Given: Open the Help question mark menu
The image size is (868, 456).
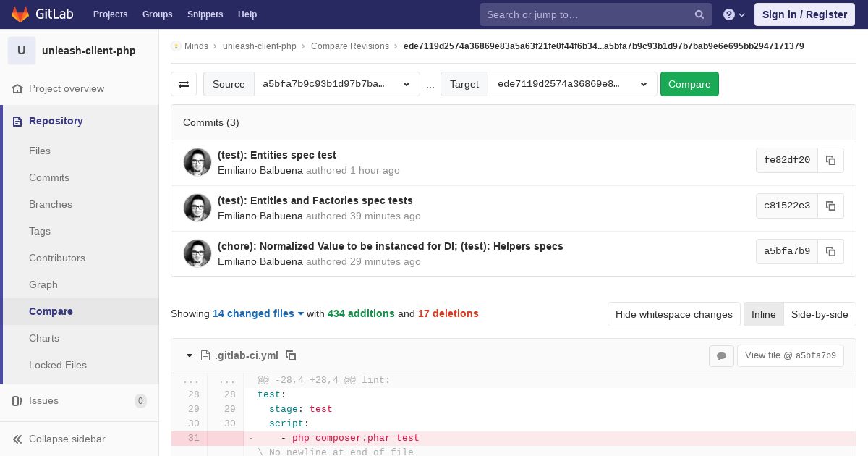Looking at the screenshot, I should tap(734, 14).
